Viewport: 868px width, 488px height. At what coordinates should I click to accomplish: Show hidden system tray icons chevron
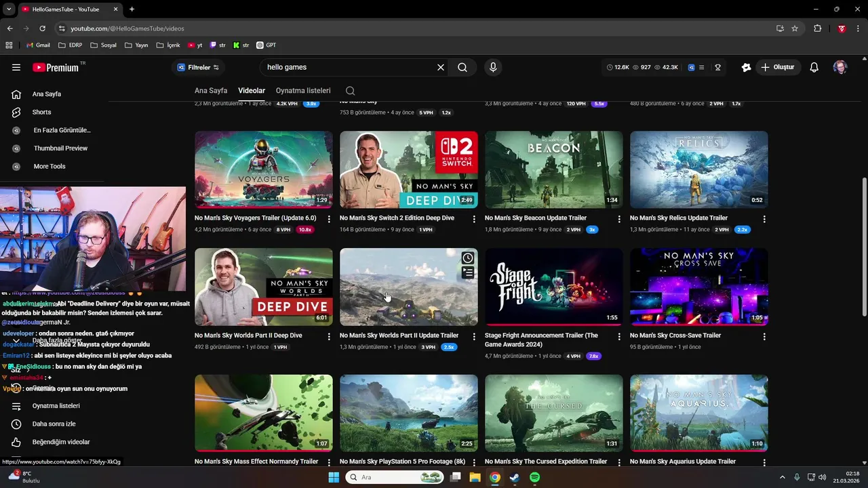782,477
